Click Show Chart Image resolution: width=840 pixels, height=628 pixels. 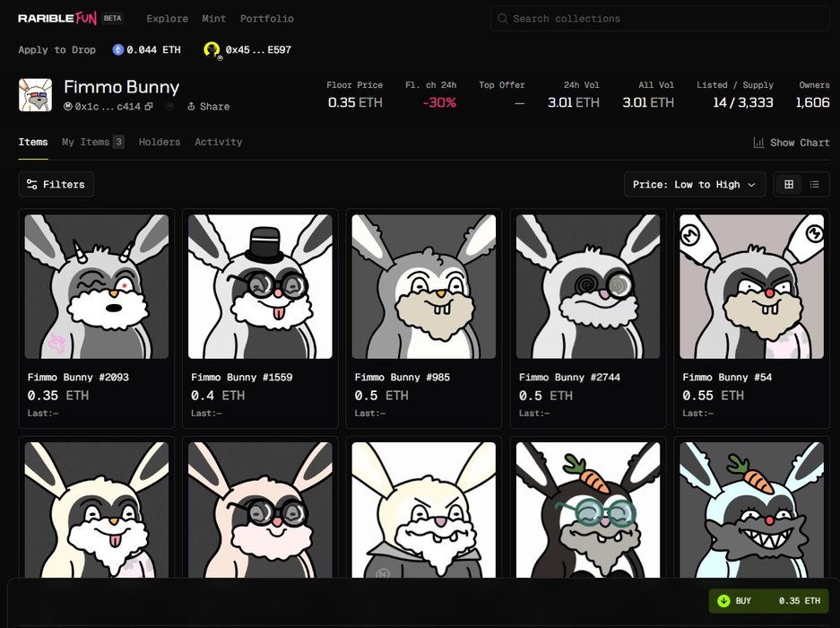coord(792,143)
